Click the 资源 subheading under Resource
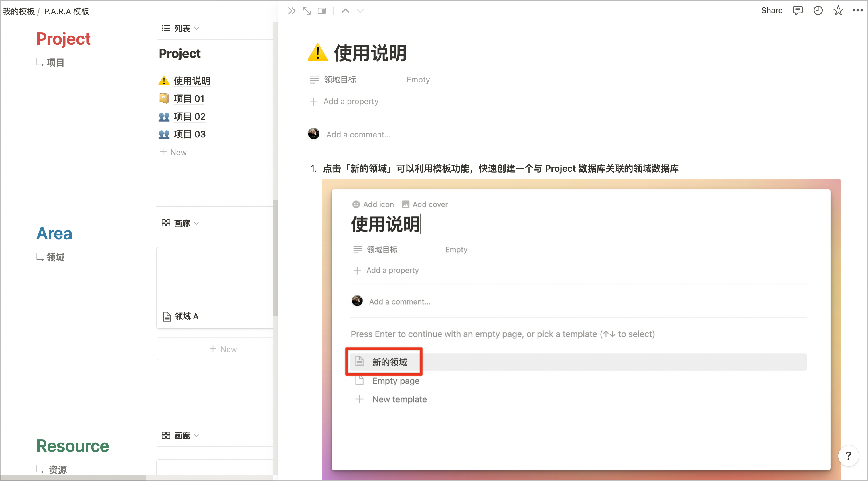Viewport: 868px width, 481px height. point(58,469)
